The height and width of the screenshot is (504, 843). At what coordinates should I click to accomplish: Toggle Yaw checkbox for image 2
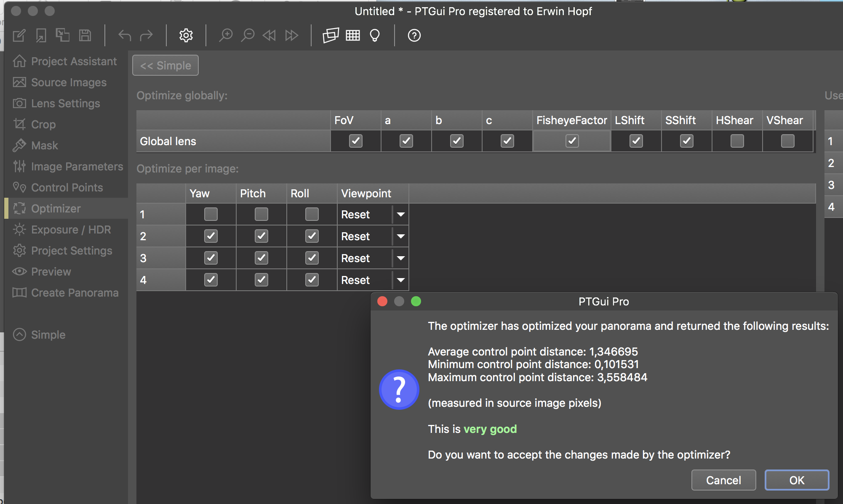tap(211, 236)
